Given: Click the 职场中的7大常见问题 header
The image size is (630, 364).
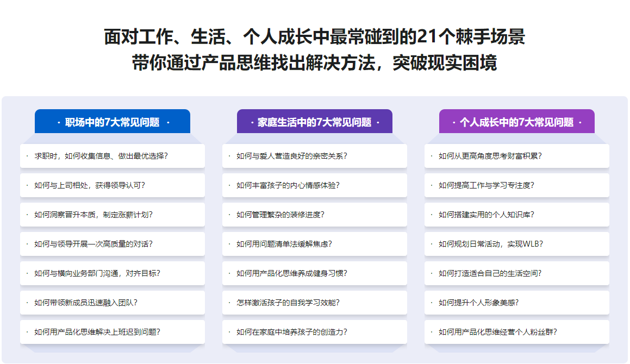Looking at the screenshot, I should (x=113, y=122).
